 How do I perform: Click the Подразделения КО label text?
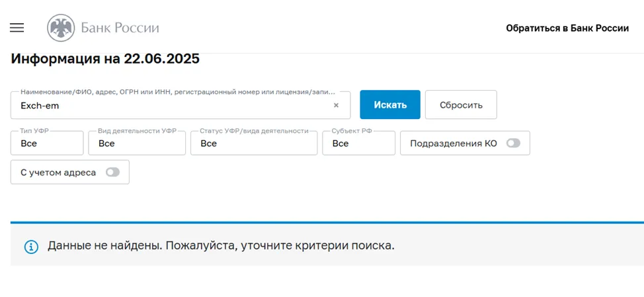454,144
